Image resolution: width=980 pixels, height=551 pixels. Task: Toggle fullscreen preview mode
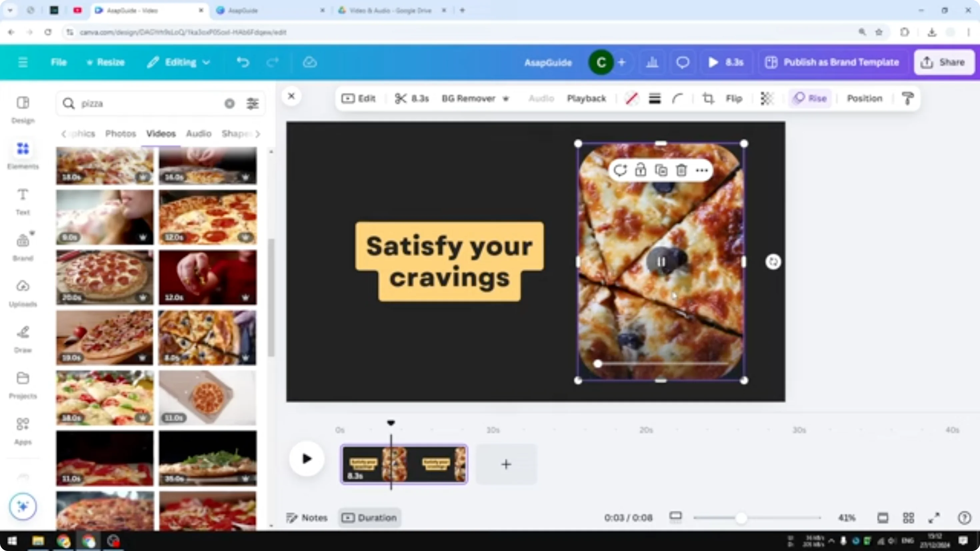[x=934, y=518]
